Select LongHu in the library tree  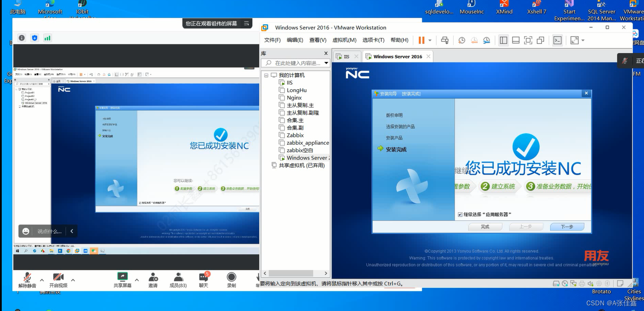(296, 90)
